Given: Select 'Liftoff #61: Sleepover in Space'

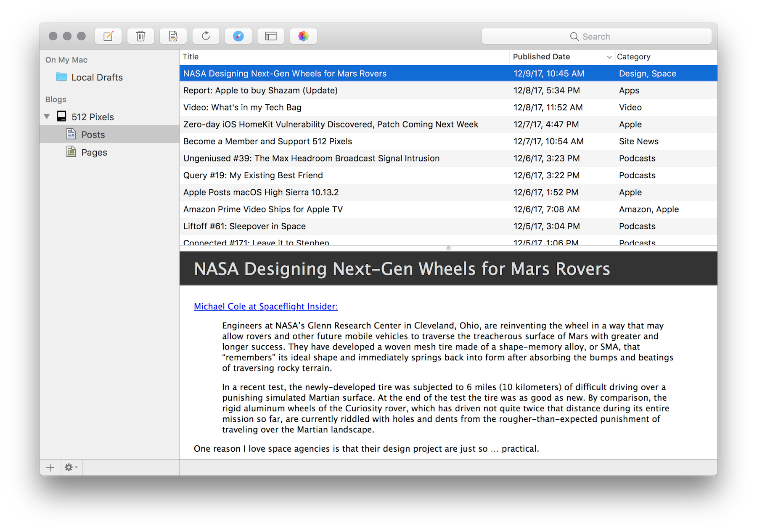Looking at the screenshot, I should click(x=448, y=226).
